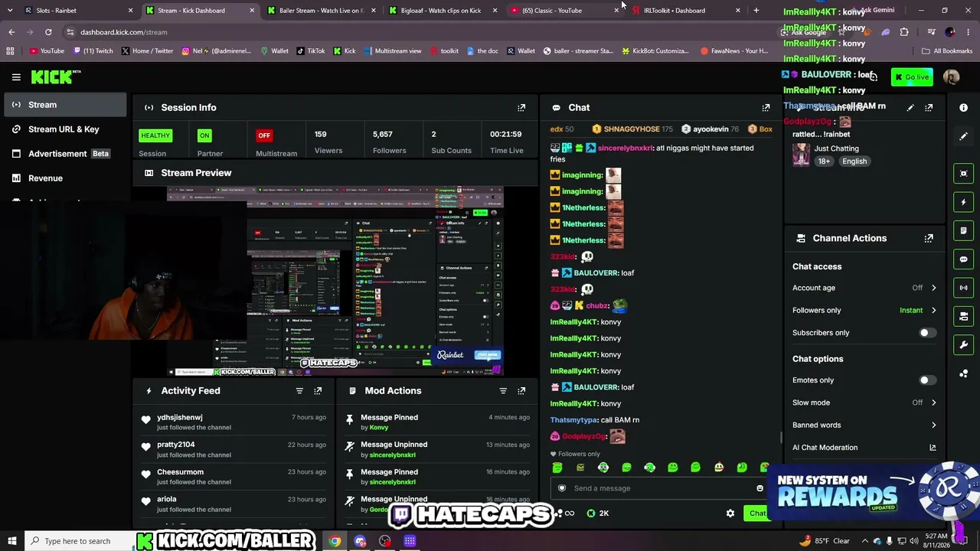Open the info icon in the right sidebar
The image size is (980, 551).
963,108
